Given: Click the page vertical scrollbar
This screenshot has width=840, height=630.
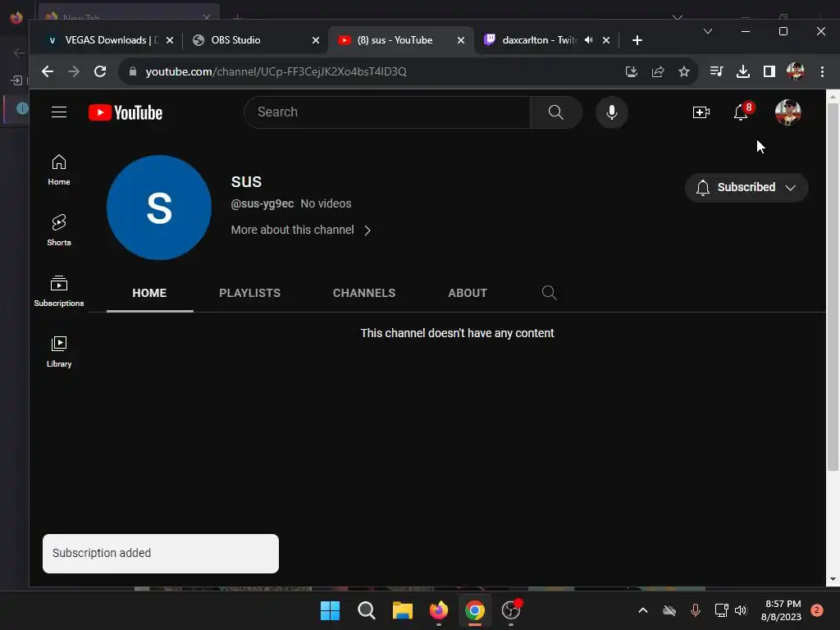Looking at the screenshot, I should (833, 288).
